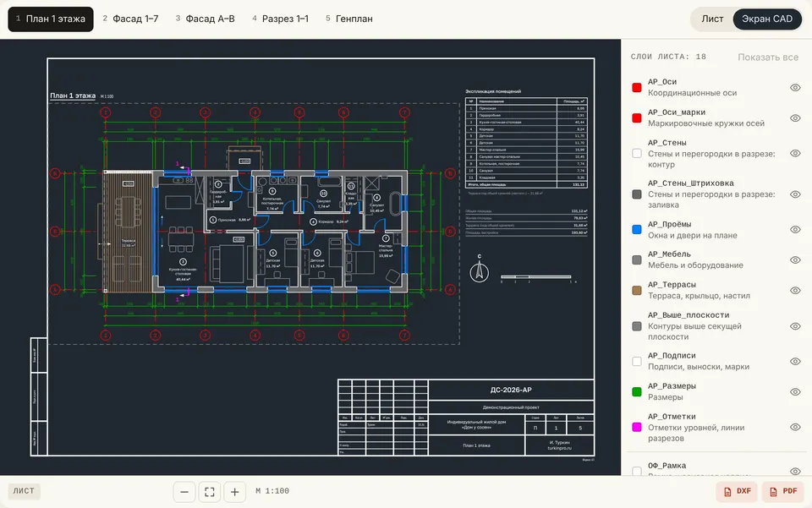This screenshot has width=812, height=508.
Task: Switch to the Фасад А–В tab
Action: [x=205, y=19]
